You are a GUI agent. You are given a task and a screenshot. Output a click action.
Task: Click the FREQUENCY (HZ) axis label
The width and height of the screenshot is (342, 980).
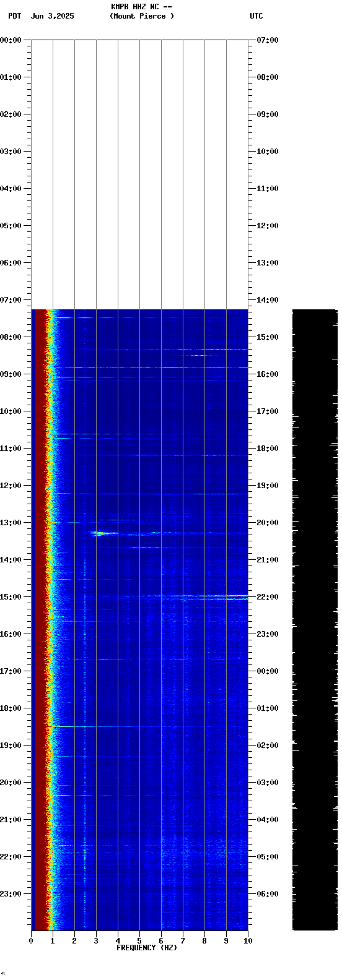147,948
